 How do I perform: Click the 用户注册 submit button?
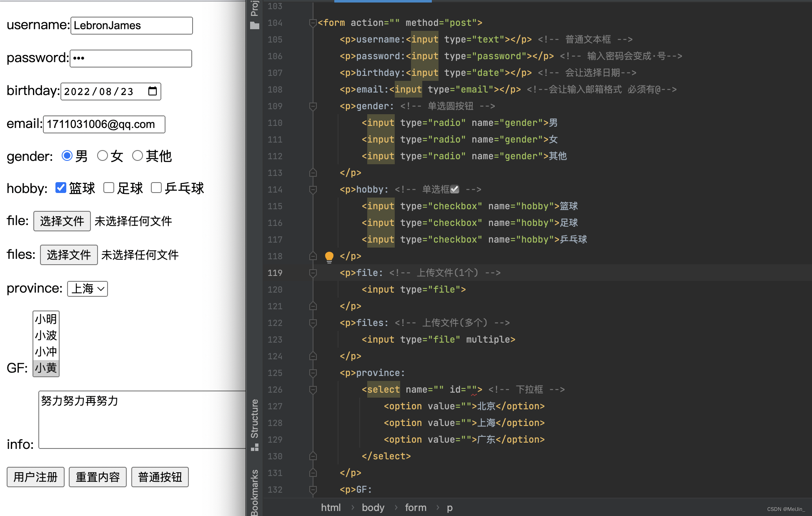tap(35, 477)
